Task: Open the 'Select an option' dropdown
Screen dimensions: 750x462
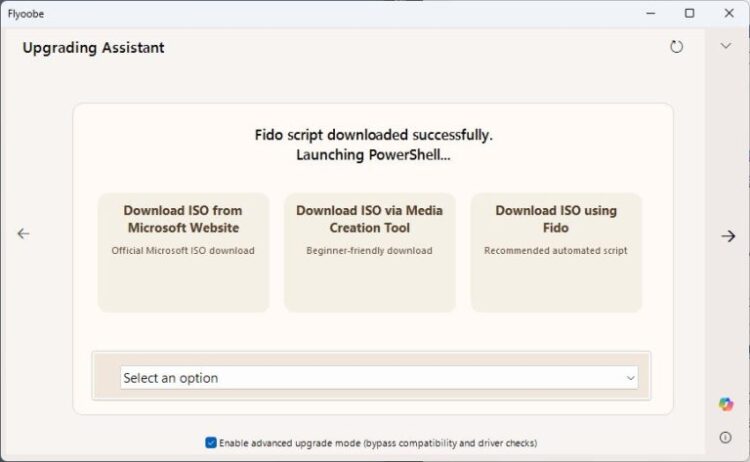Action: click(370, 378)
